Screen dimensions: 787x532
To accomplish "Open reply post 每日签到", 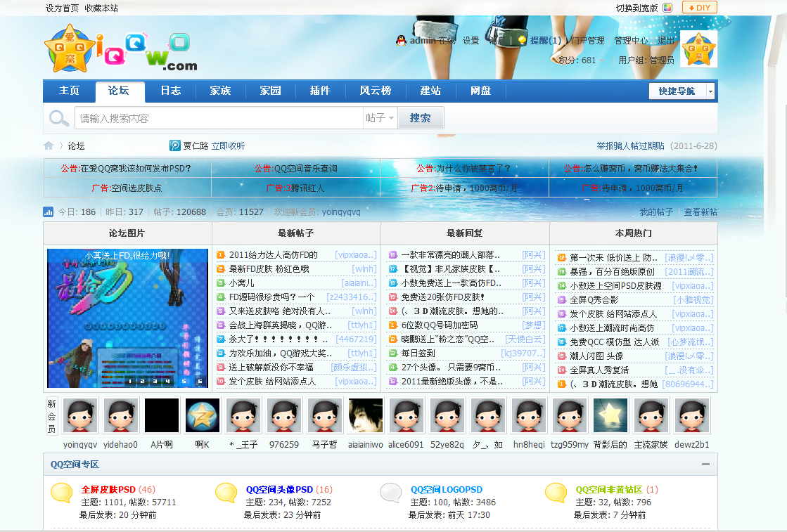I will pyautogui.click(x=418, y=353).
